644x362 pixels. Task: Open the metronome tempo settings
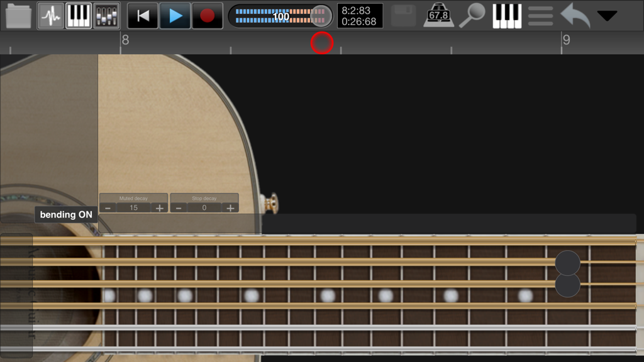pos(440,15)
